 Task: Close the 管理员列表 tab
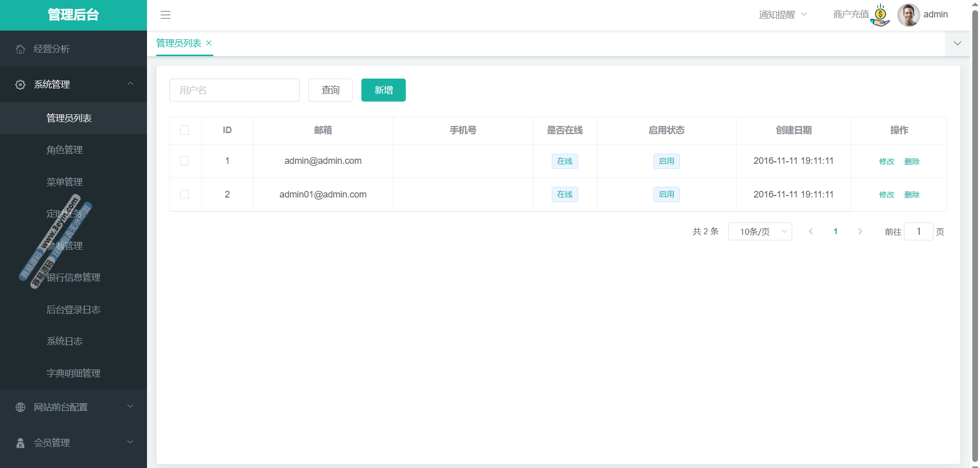click(209, 43)
